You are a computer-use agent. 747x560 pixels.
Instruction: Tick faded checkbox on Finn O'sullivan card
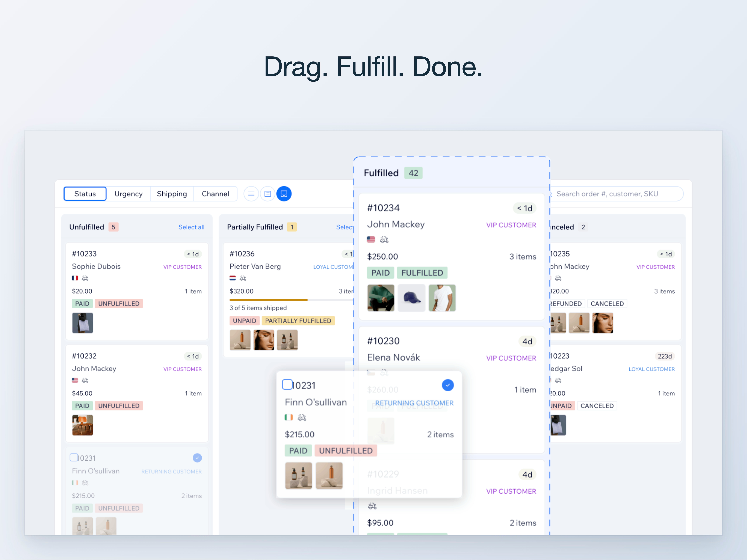74,457
